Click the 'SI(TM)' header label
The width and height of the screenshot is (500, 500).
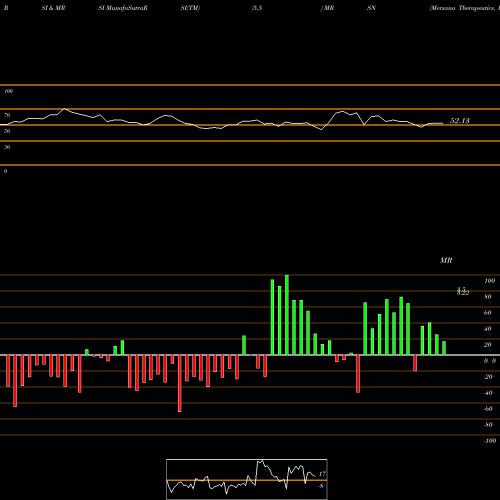pyautogui.click(x=190, y=8)
